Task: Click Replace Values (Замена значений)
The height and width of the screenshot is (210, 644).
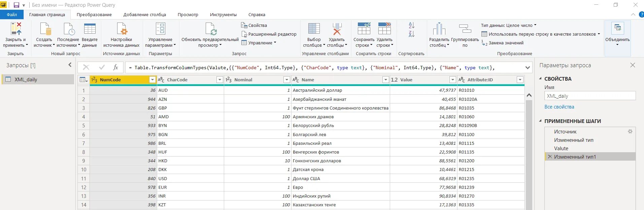Action: 502,43
